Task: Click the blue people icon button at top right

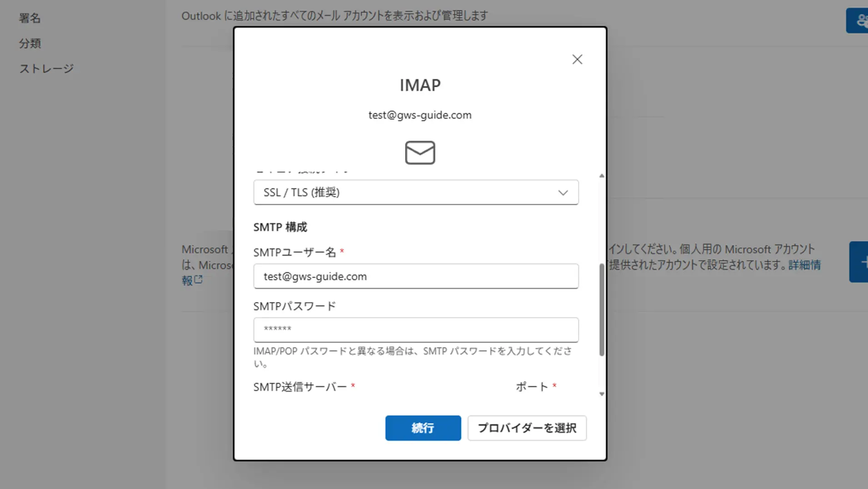Action: (x=858, y=20)
